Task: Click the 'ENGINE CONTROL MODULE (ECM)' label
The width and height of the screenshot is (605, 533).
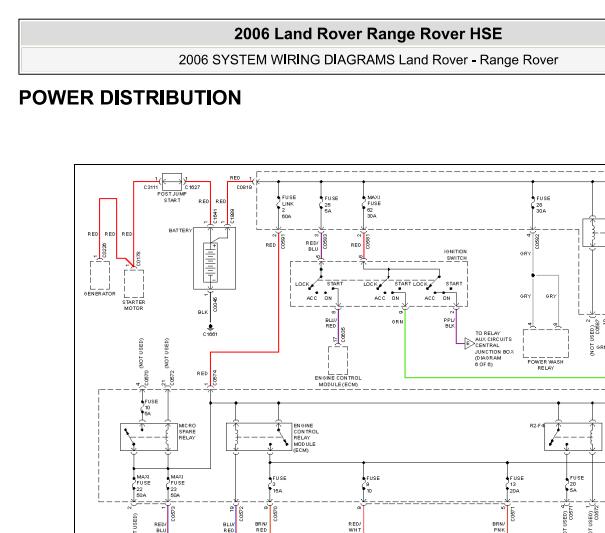Action: pyautogui.click(x=338, y=381)
